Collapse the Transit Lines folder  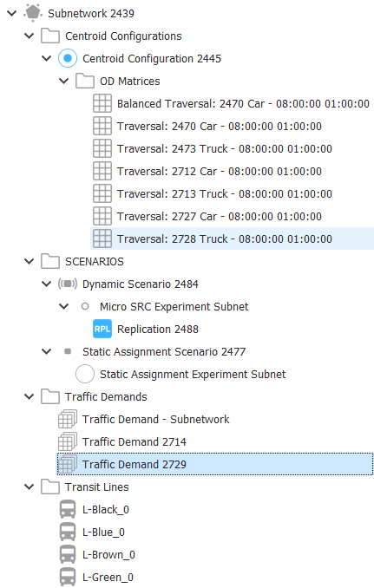tap(30, 487)
